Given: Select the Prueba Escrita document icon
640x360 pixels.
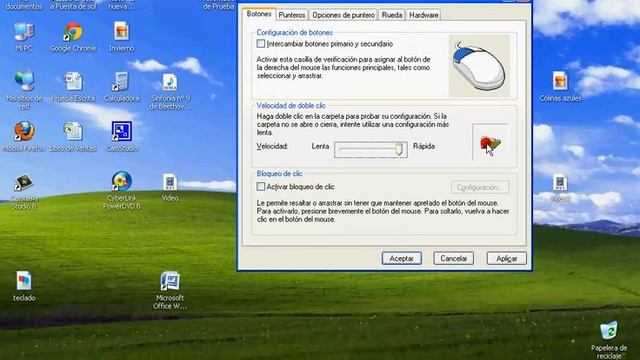Looking at the screenshot, I should tap(73, 81).
